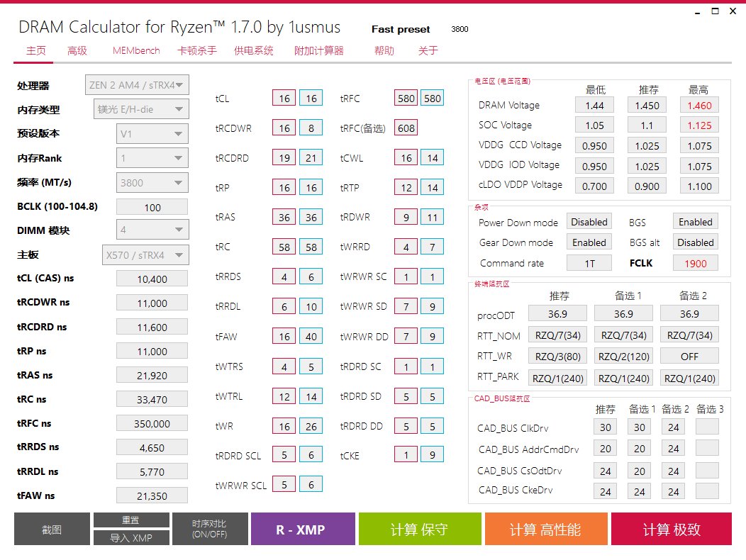Open the 高级 tab

pos(77,51)
